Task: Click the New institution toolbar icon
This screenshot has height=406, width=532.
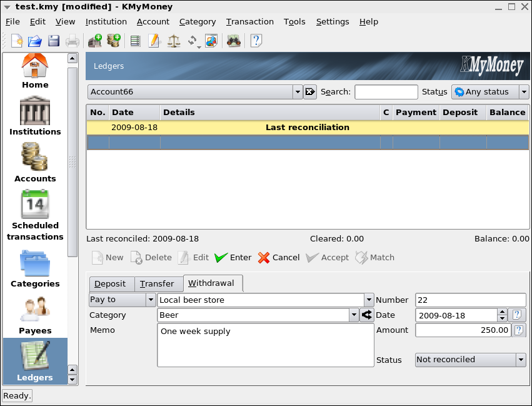Action: click(95, 41)
